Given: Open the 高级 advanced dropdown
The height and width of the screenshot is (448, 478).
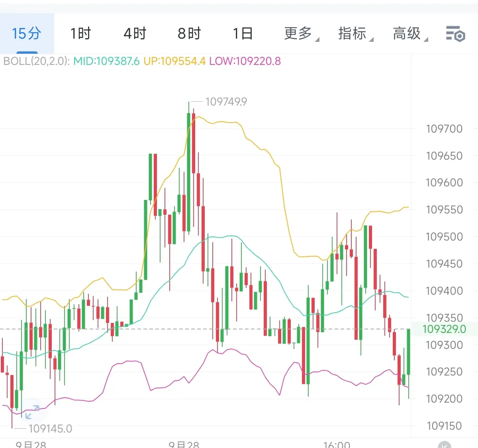Looking at the screenshot, I should pyautogui.click(x=410, y=33).
